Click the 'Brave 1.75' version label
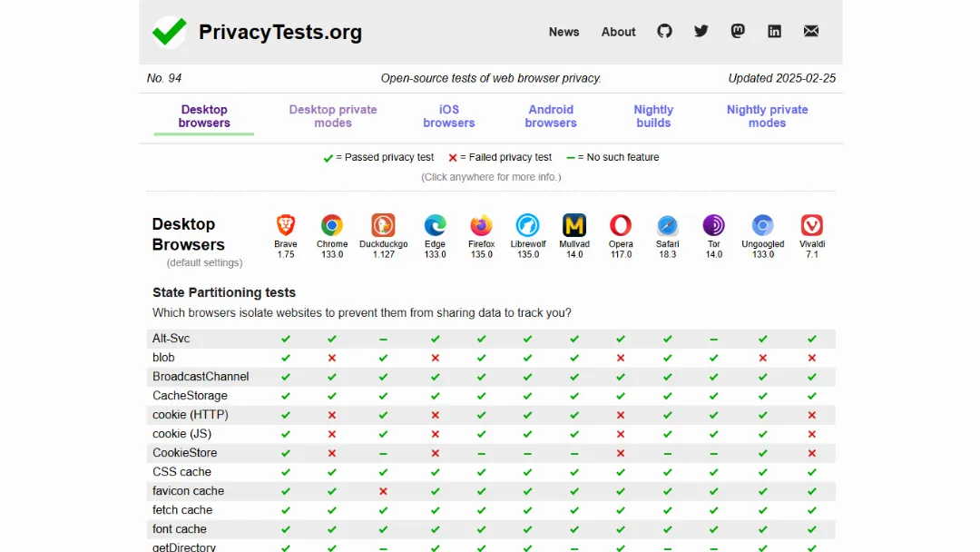Viewport: 980px width, 552px height. tap(286, 249)
